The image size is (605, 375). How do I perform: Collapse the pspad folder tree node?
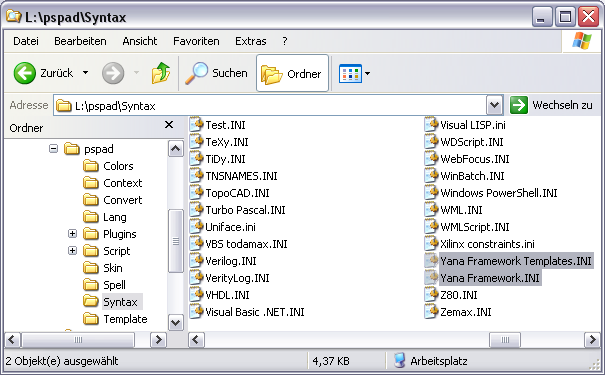pyautogui.click(x=53, y=149)
